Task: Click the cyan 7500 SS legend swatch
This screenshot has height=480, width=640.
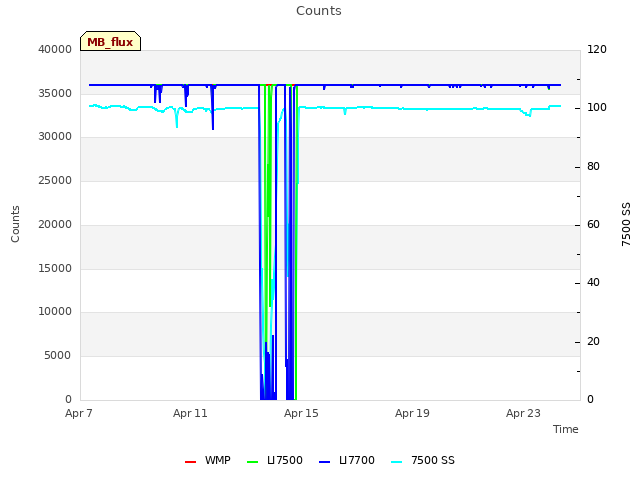Action: click(396, 462)
